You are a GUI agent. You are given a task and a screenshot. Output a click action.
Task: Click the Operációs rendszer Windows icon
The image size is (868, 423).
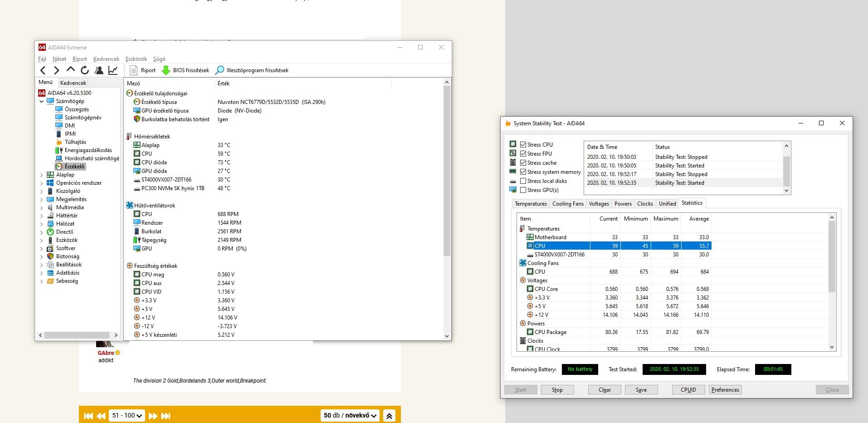click(x=50, y=183)
